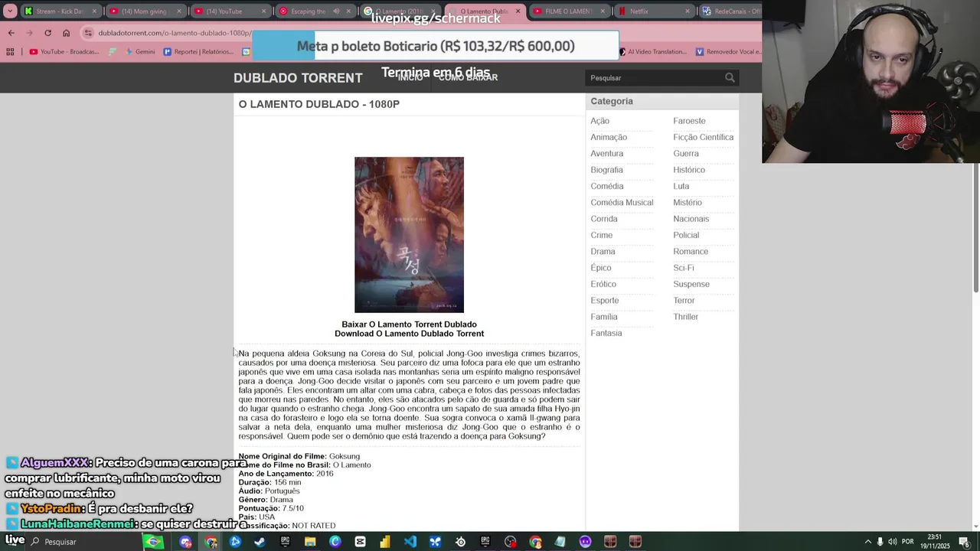Open the YouTube Broadcast bookmark

tap(64, 51)
